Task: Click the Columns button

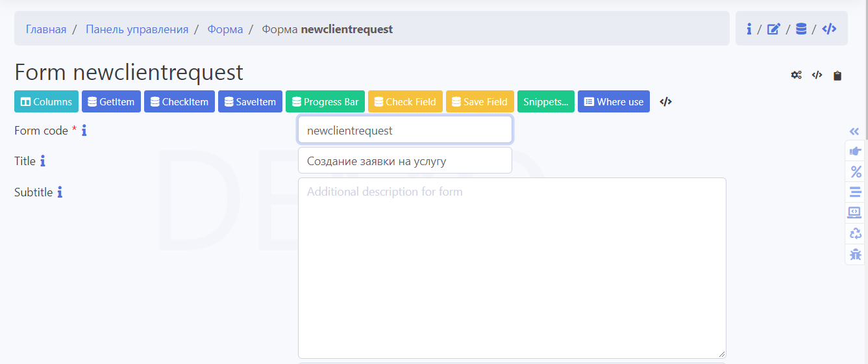Action: coord(46,101)
